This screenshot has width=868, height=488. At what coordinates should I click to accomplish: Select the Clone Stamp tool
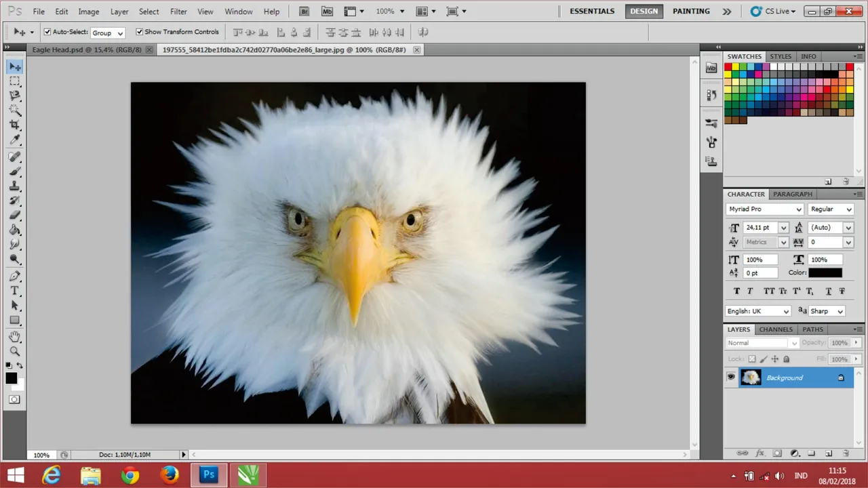(x=15, y=186)
